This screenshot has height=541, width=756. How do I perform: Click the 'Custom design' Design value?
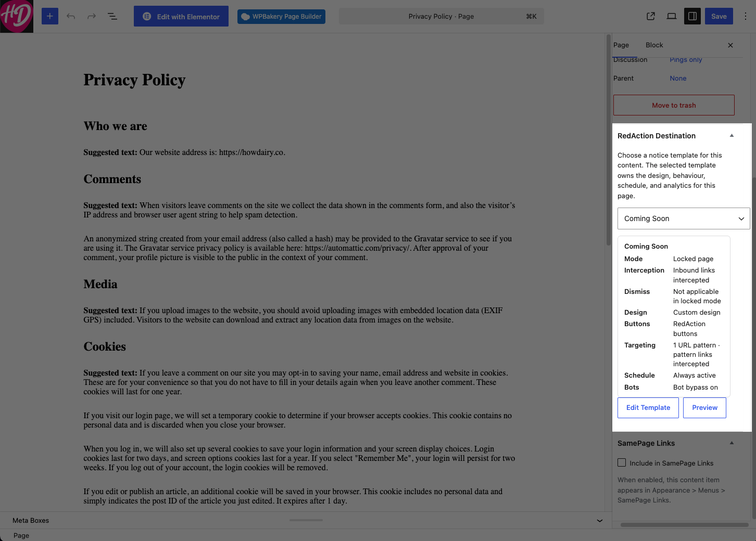pos(697,313)
